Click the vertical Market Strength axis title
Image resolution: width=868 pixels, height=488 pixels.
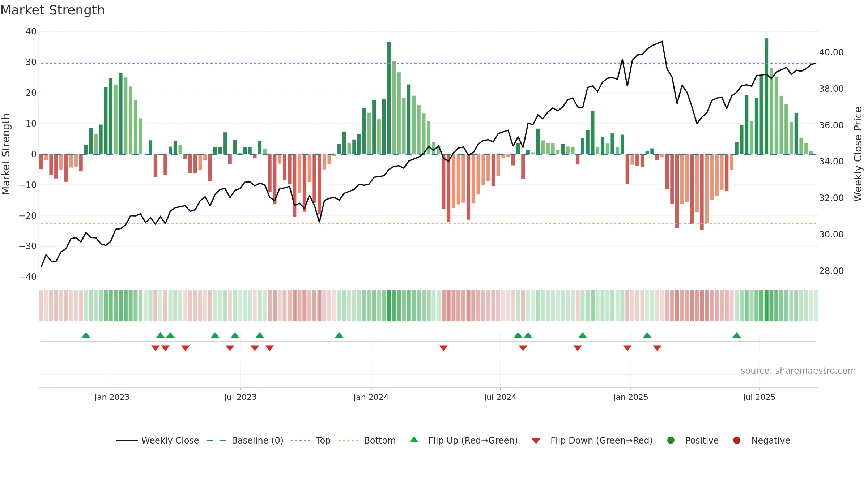6,154
